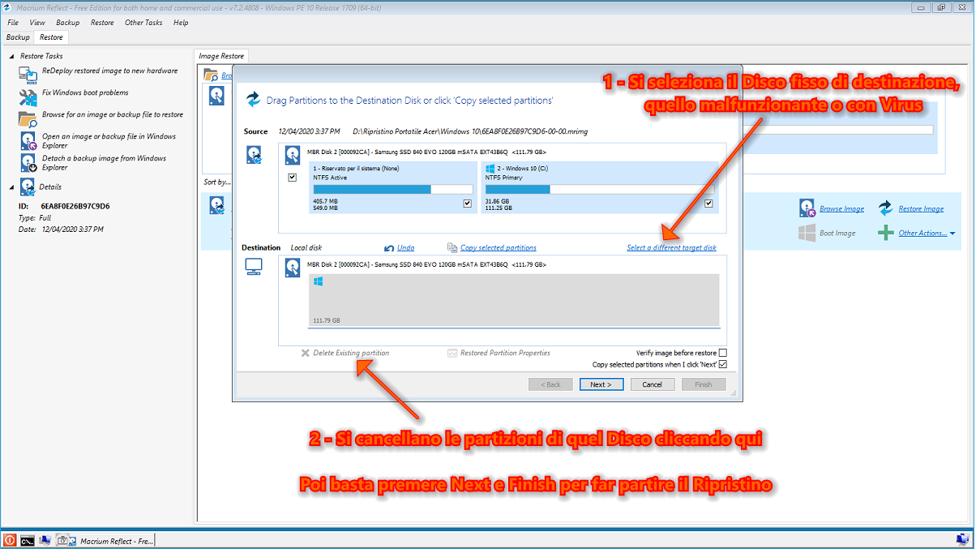
Task: Click Select a different target disk link
Action: pyautogui.click(x=672, y=248)
